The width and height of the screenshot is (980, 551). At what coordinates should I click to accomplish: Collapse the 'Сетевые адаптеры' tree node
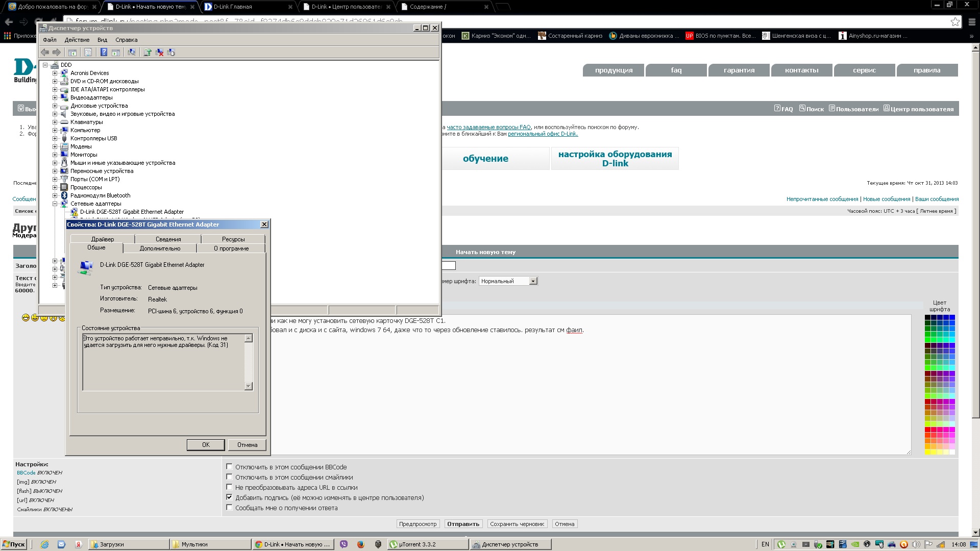click(x=55, y=204)
